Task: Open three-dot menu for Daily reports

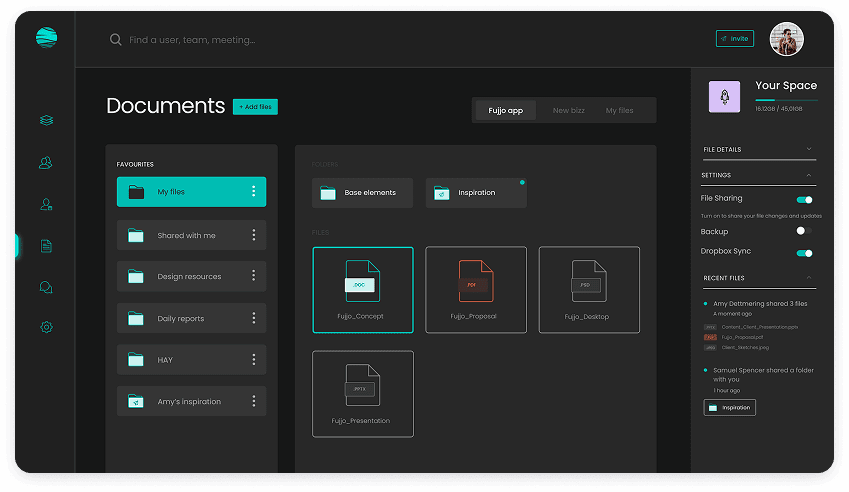Action: [x=254, y=318]
